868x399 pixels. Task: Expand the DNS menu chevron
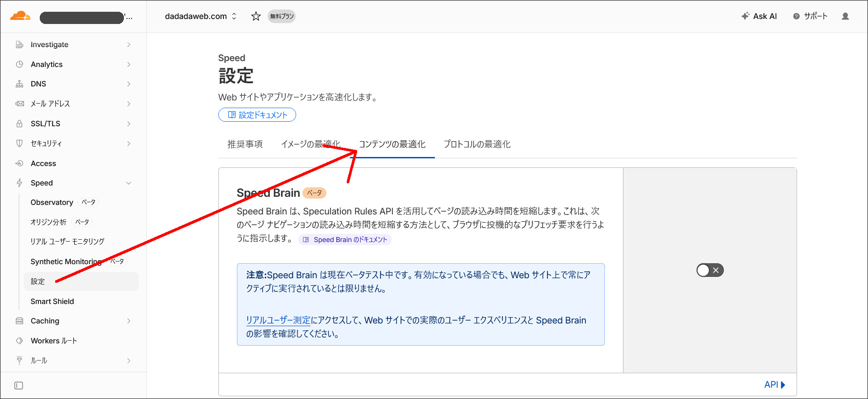[x=129, y=84]
